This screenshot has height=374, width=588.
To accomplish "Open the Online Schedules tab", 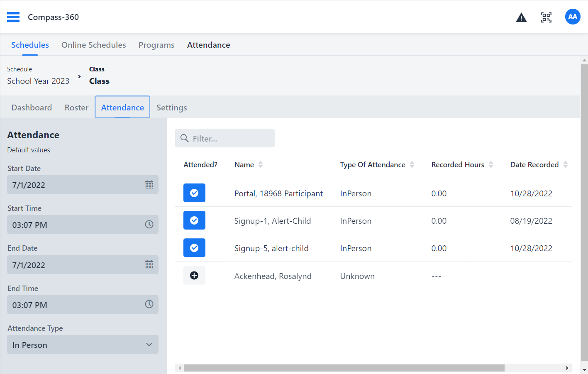I will tap(93, 45).
